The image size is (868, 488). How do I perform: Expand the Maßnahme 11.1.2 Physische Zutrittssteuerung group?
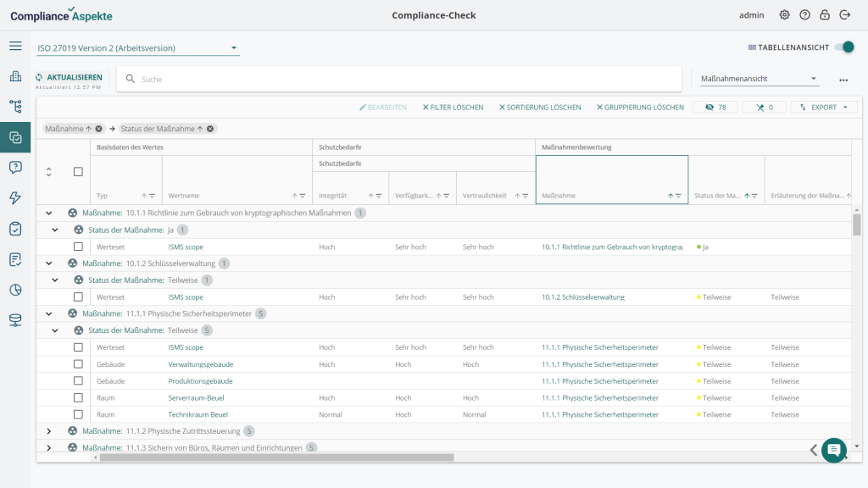coord(48,430)
